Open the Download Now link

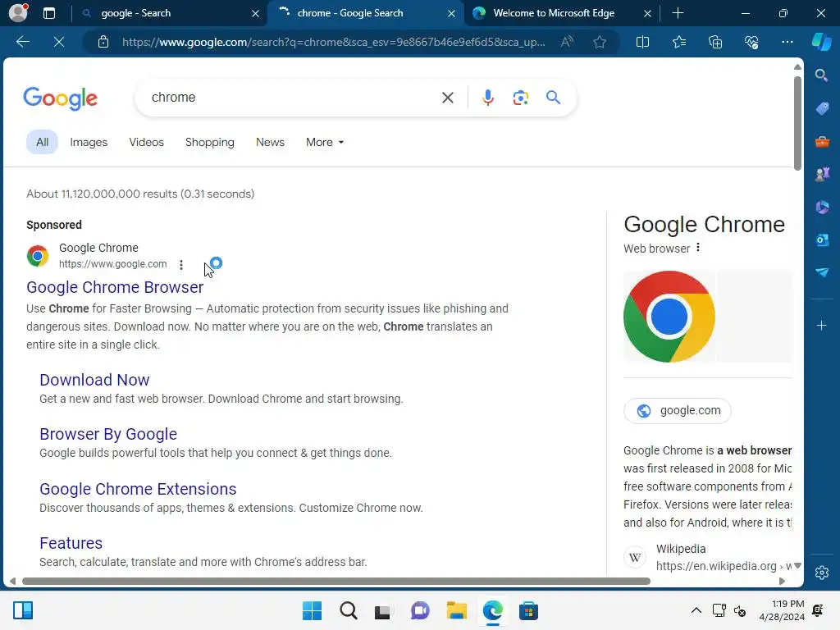(94, 380)
